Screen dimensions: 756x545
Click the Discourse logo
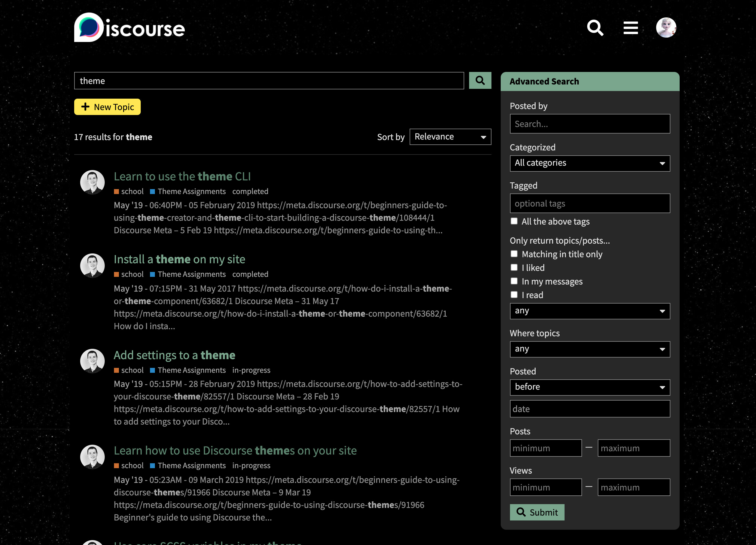pyautogui.click(x=129, y=28)
